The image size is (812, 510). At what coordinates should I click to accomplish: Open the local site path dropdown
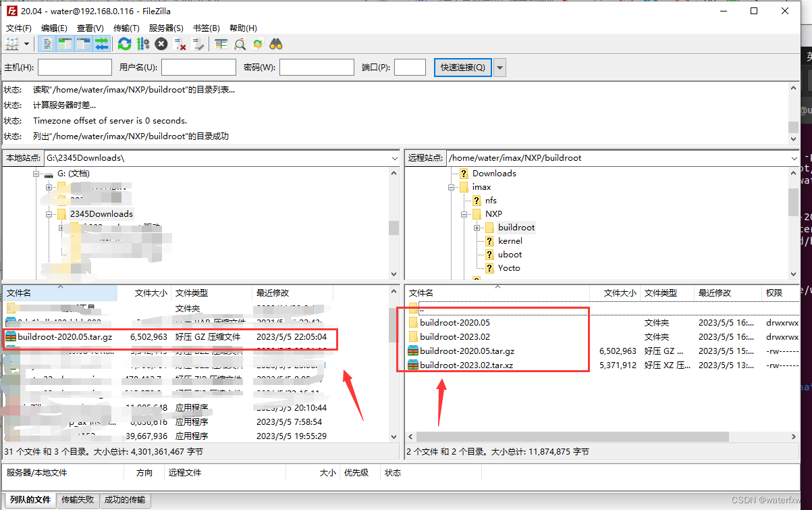point(395,157)
